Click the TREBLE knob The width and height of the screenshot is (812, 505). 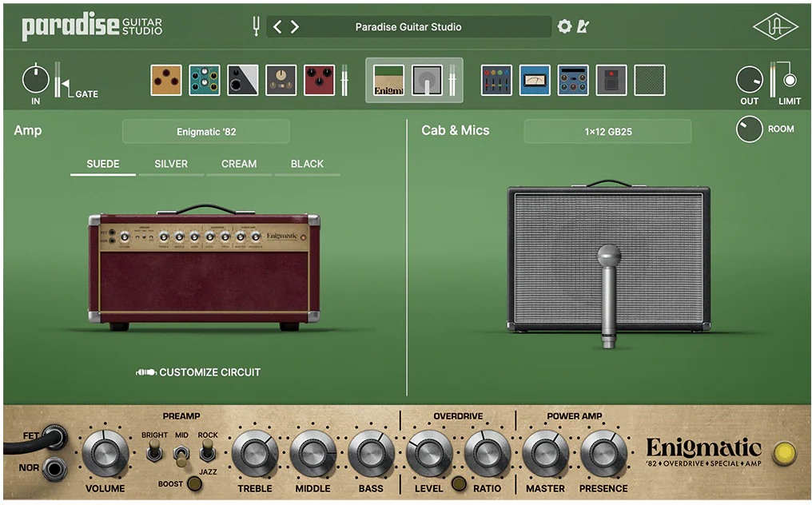pyautogui.click(x=255, y=454)
